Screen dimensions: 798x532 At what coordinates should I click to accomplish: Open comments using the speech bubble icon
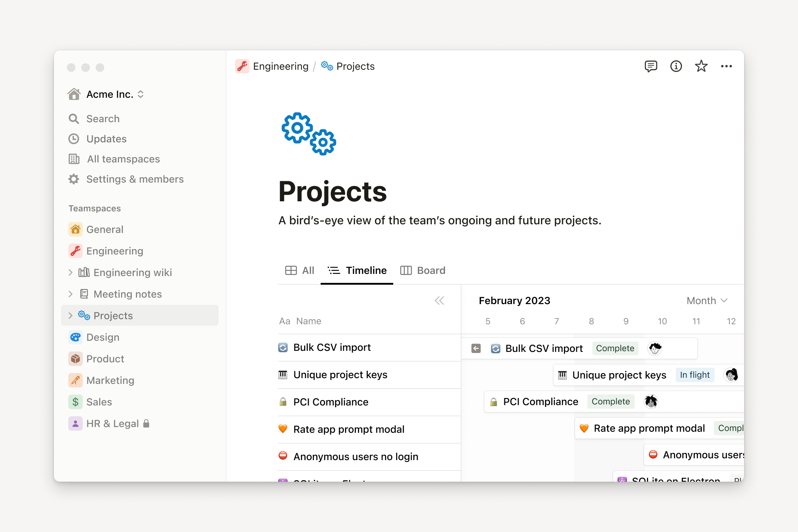coord(651,66)
